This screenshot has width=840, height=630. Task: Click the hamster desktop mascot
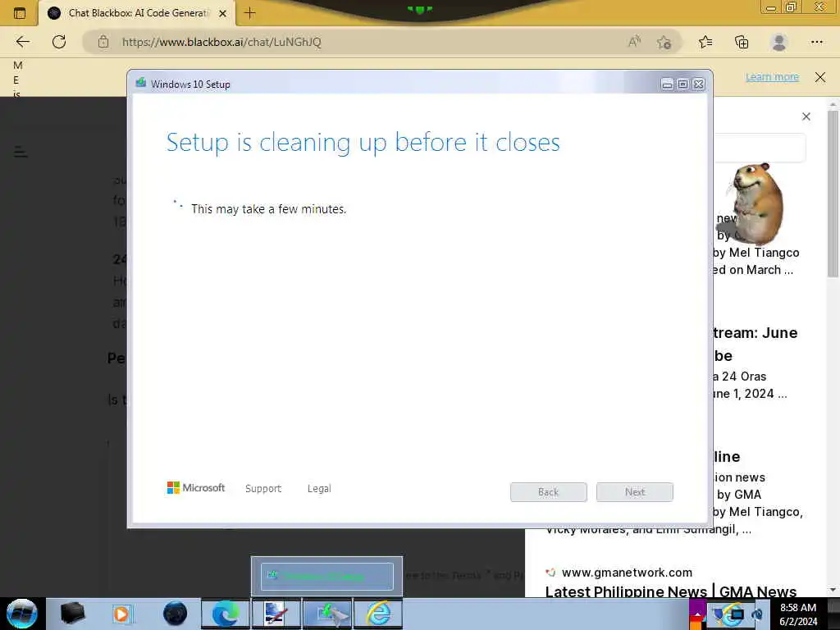[x=753, y=203]
